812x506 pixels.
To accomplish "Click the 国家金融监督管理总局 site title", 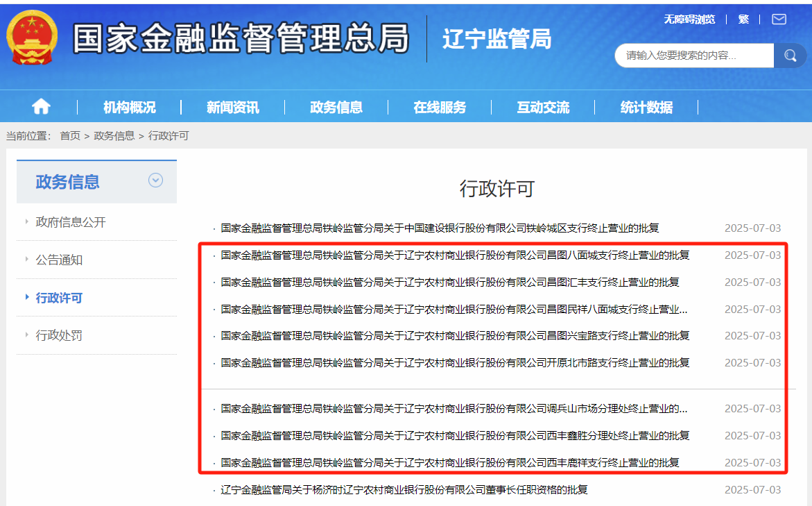I will point(241,38).
